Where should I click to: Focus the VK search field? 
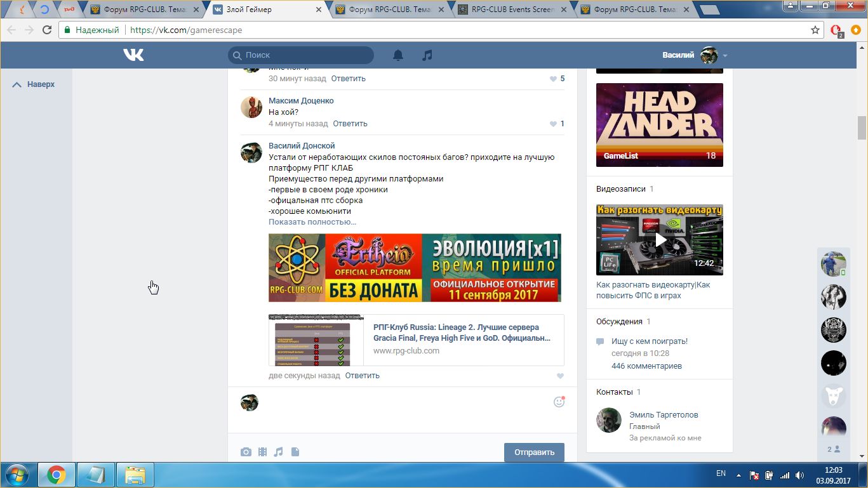(x=301, y=55)
